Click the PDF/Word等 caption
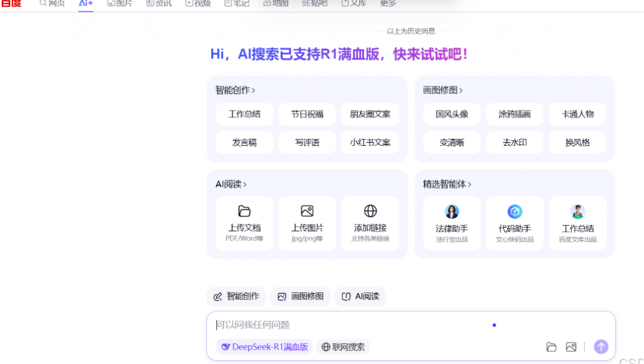This screenshot has width=644, height=364. (245, 238)
